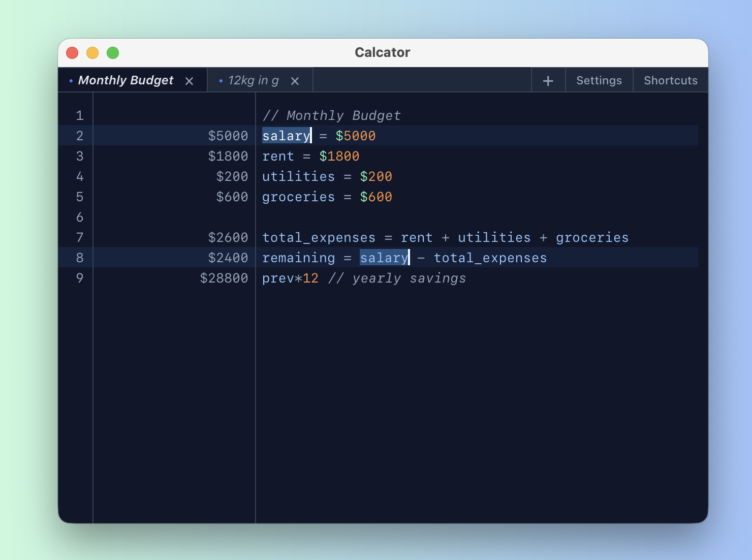Click the salary reference in the remaining formula
This screenshot has height=560, width=752.
coord(384,258)
